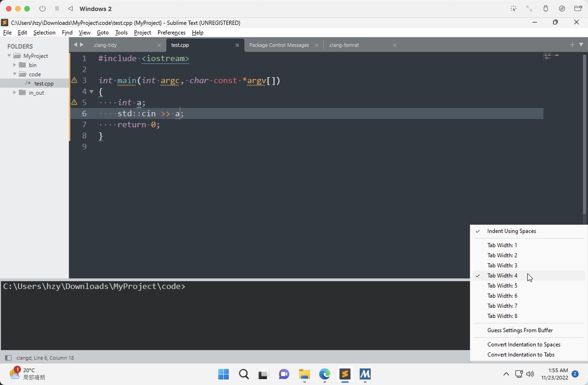Click the warning icon beside line 5
This screenshot has width=588, height=385.
pos(74,102)
